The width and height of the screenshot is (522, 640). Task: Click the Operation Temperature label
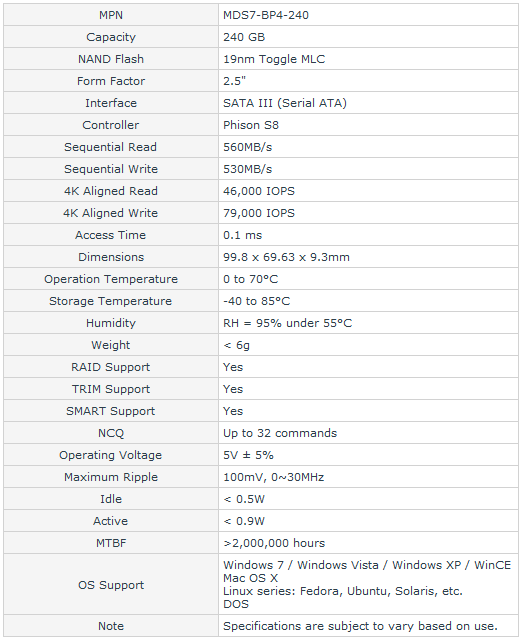click(x=111, y=279)
